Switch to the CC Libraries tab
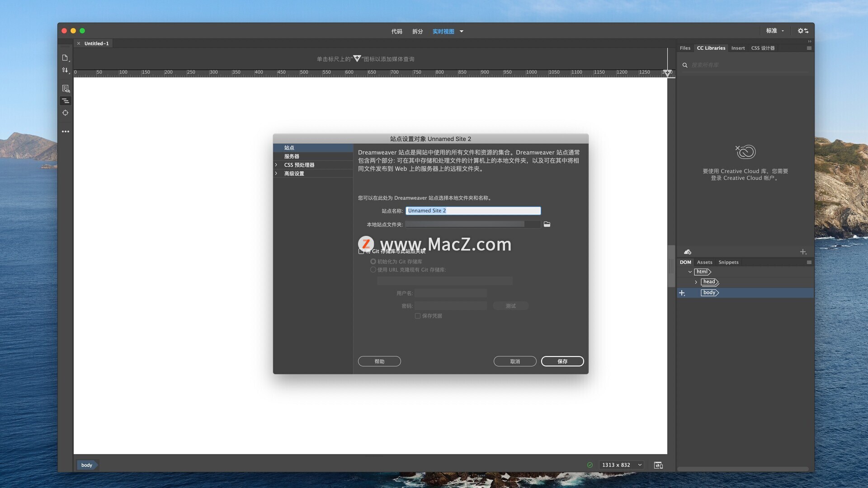Viewport: 868px width, 488px height. [711, 48]
